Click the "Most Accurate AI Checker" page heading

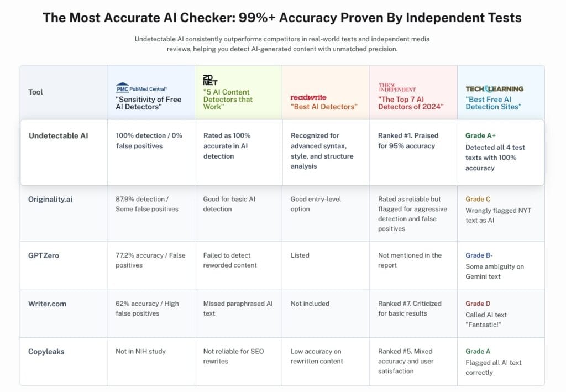pos(282,18)
